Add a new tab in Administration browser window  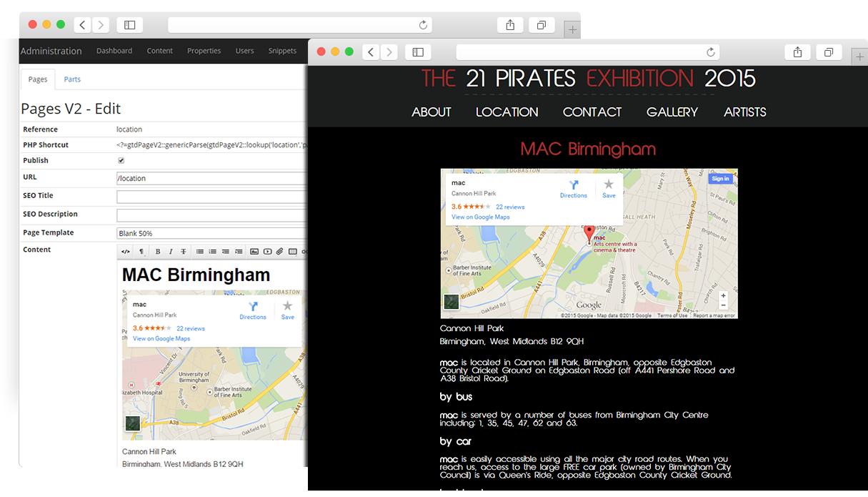tap(572, 30)
